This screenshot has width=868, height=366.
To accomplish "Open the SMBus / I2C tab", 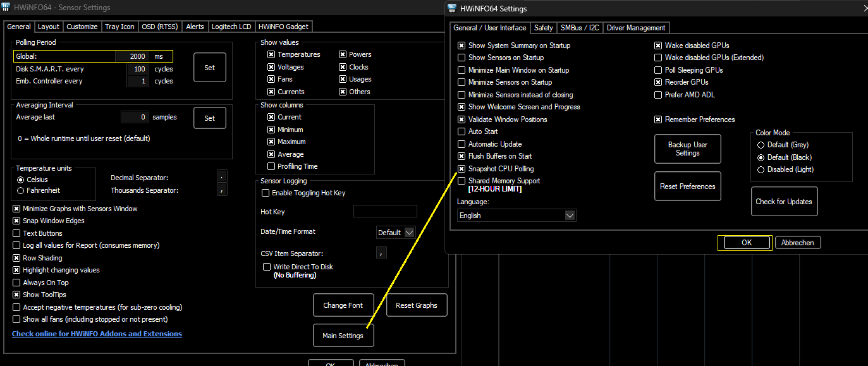I will (x=580, y=28).
